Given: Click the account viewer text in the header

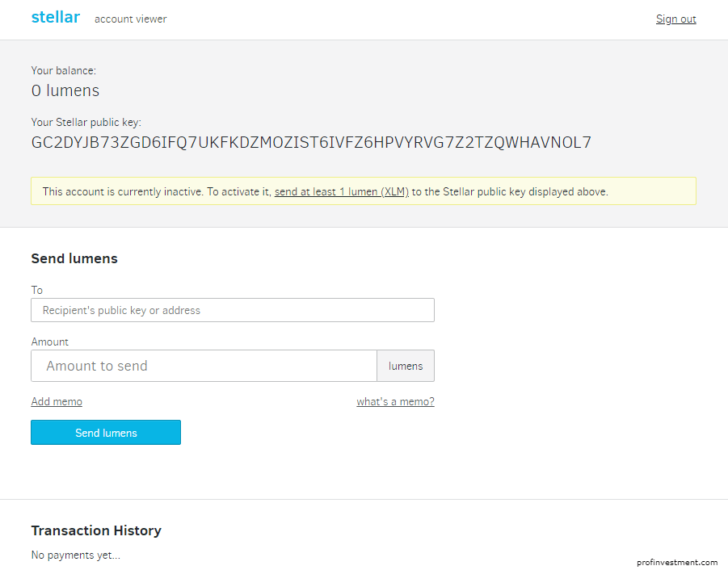Looking at the screenshot, I should 130,19.
